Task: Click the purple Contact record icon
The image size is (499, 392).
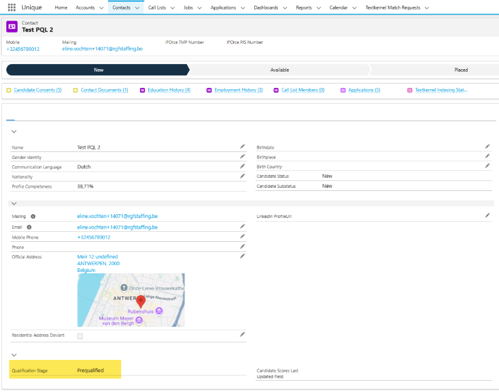Action: [x=12, y=27]
